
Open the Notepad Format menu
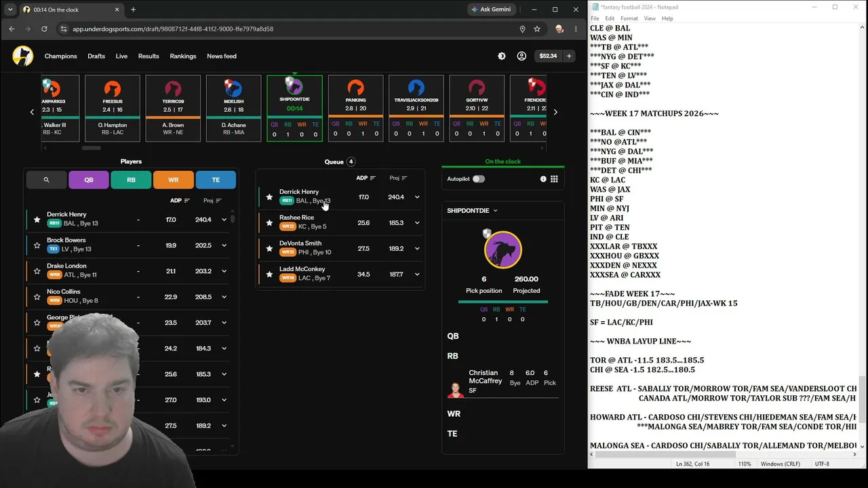629,18
